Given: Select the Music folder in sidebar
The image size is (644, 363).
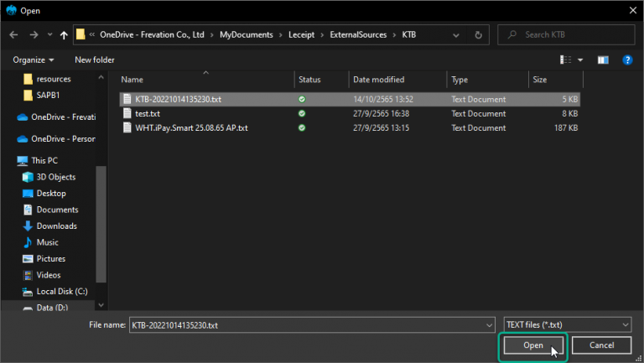Looking at the screenshot, I should click(47, 242).
